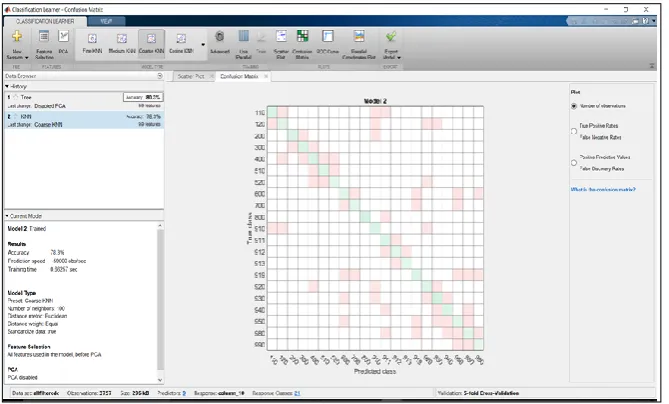Select Positive Predictive Values radio button
The width and height of the screenshot is (669, 404).
574,163
